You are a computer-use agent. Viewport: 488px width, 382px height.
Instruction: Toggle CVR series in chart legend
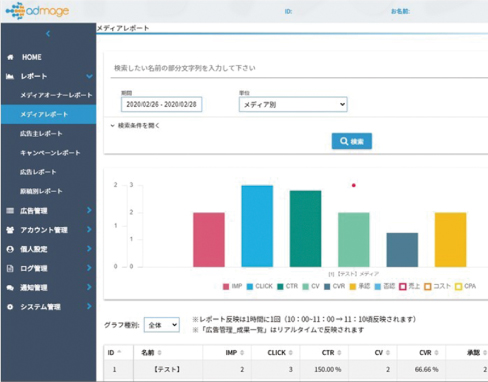point(334,286)
